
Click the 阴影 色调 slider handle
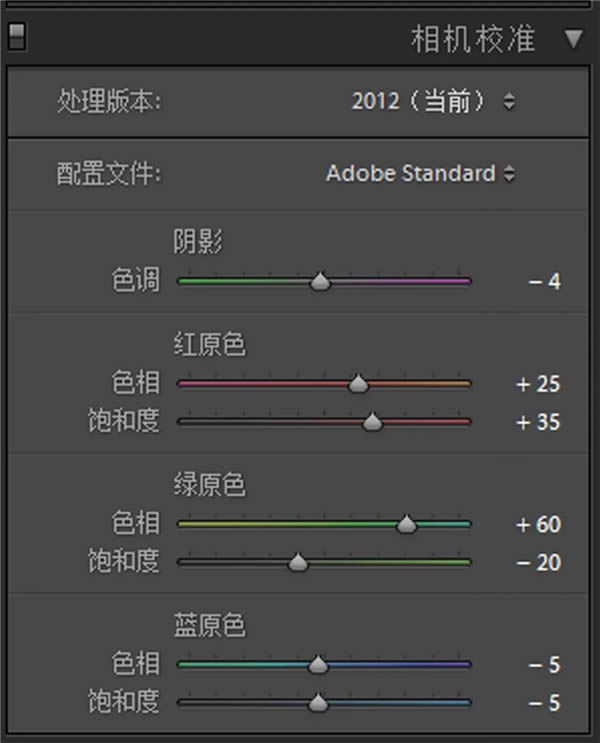(x=320, y=282)
